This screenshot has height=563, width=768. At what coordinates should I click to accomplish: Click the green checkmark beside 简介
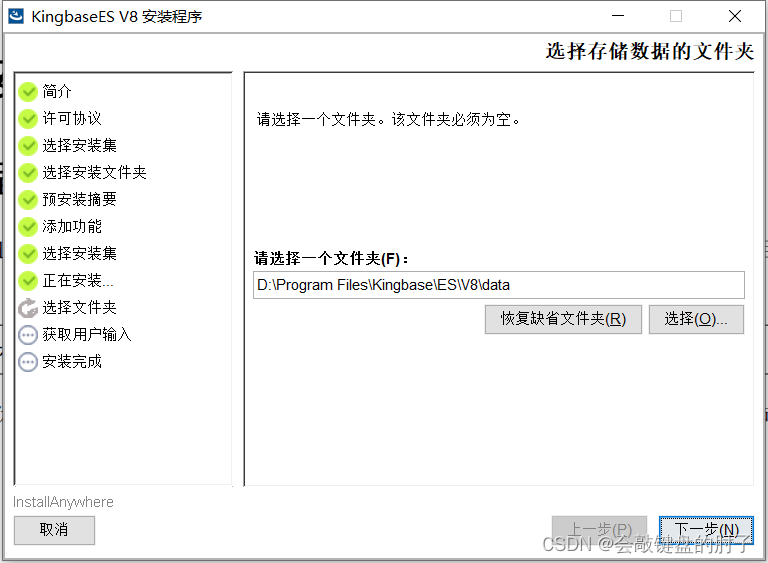pyautogui.click(x=28, y=92)
